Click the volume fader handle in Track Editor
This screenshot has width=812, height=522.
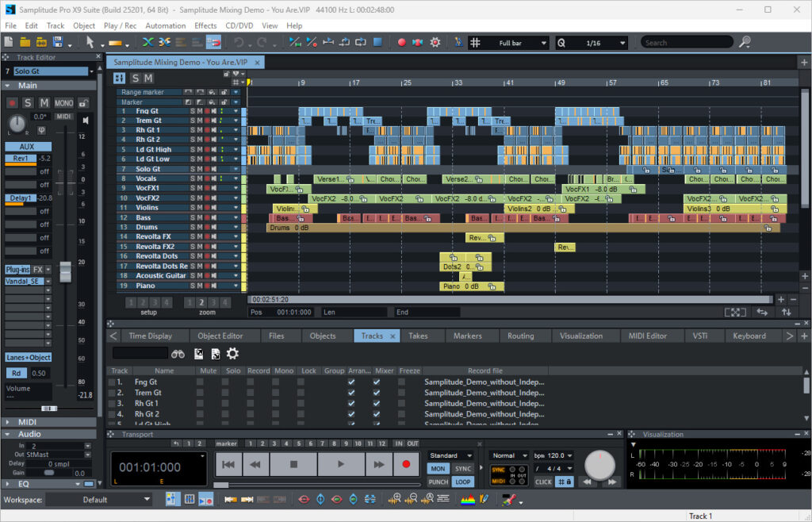[65, 272]
